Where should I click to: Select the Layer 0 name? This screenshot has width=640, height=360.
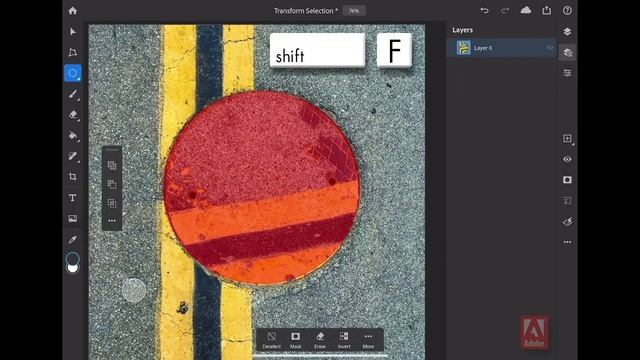click(x=483, y=48)
